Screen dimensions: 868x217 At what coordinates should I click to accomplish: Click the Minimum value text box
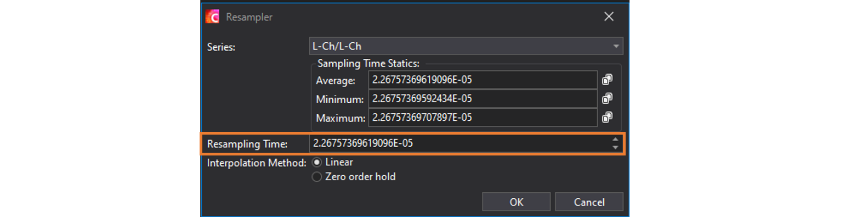[483, 98]
